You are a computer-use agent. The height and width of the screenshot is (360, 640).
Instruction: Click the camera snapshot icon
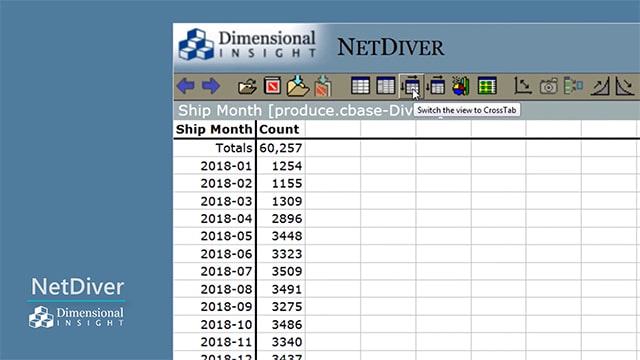pyautogui.click(x=549, y=87)
